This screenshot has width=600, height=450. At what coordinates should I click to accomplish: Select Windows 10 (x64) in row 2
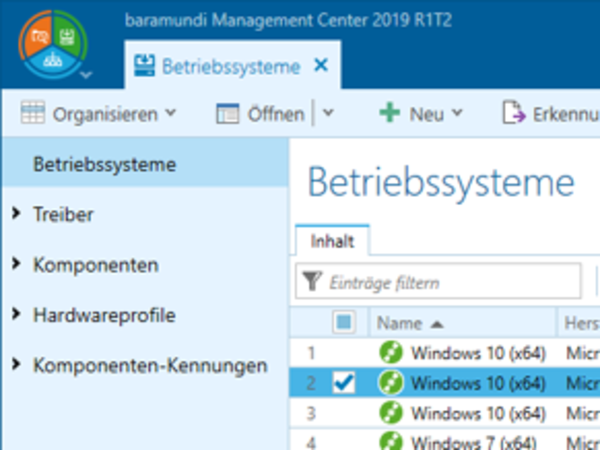pyautogui.click(x=478, y=383)
